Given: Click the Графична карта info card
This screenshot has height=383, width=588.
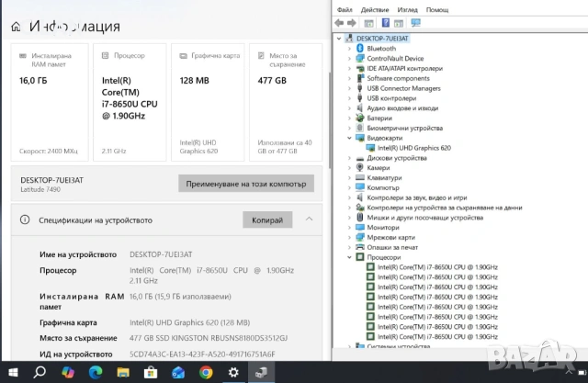Looking at the screenshot, I should coord(208,102).
